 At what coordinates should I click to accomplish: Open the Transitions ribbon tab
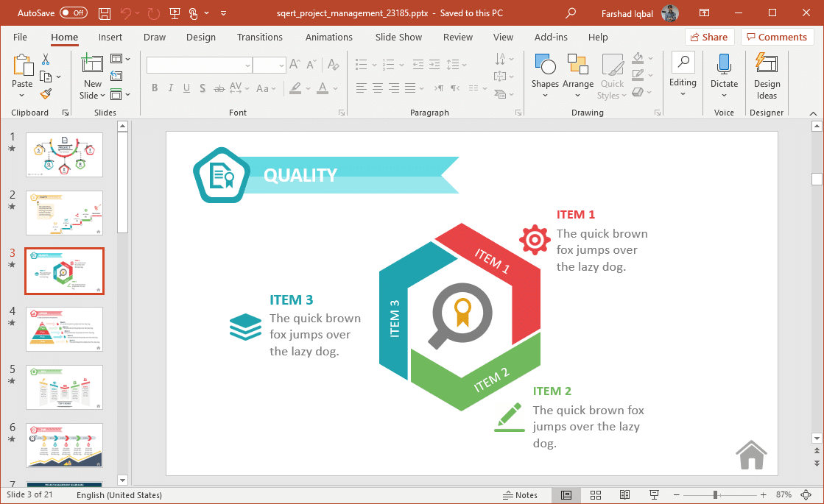259,38
